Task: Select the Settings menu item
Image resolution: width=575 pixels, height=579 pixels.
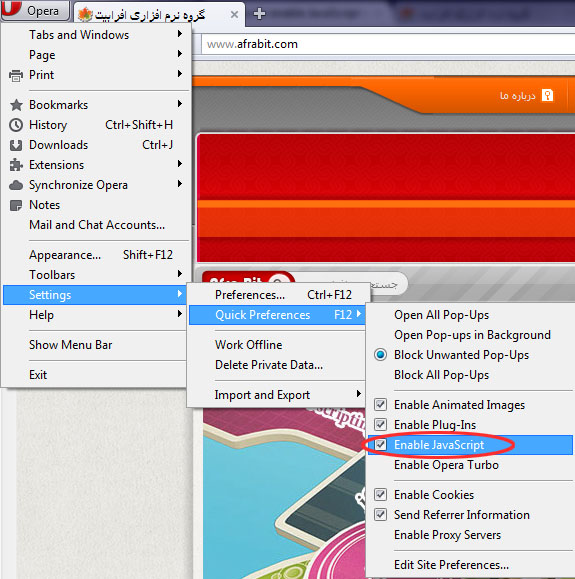Action: click(95, 295)
